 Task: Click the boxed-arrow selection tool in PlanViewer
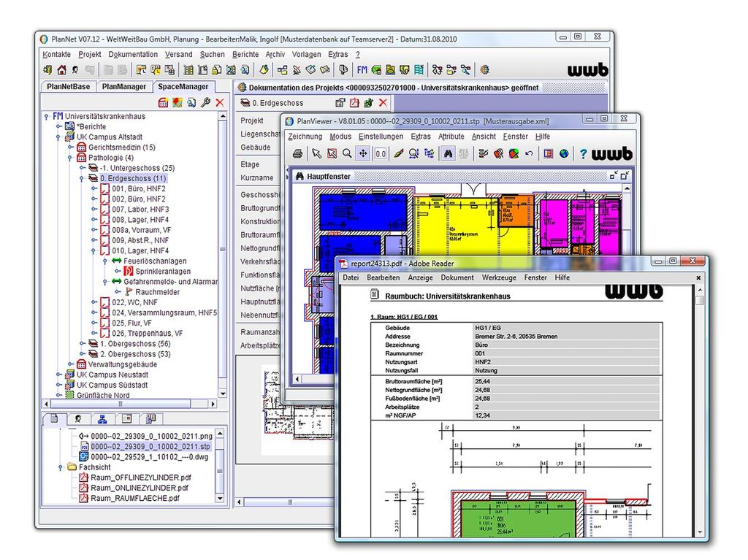tap(332, 153)
